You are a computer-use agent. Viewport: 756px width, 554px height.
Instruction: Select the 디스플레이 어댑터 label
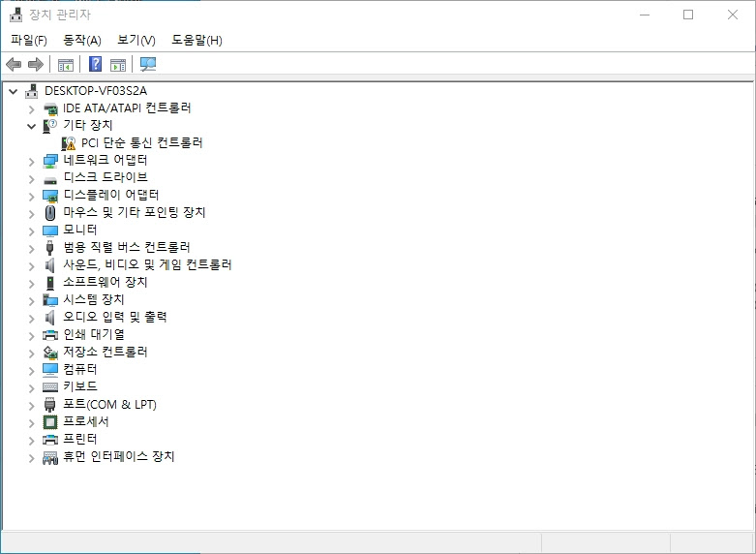pos(111,195)
